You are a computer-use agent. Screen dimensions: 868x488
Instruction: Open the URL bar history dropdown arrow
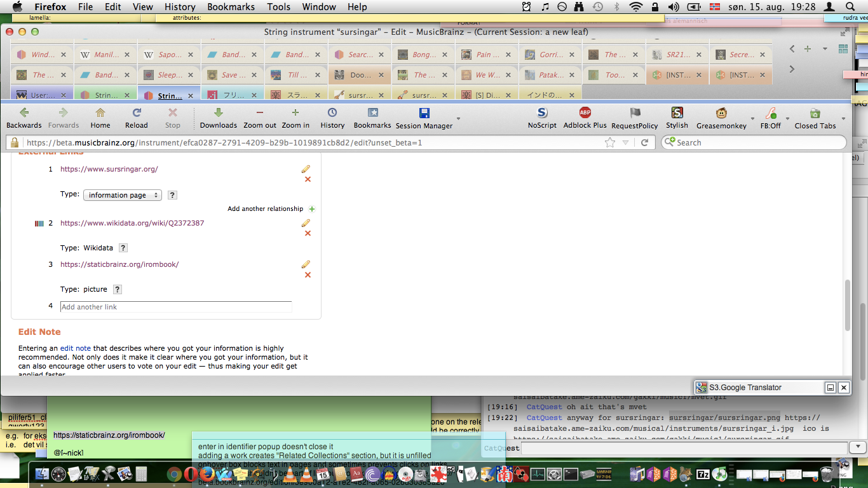tap(625, 143)
